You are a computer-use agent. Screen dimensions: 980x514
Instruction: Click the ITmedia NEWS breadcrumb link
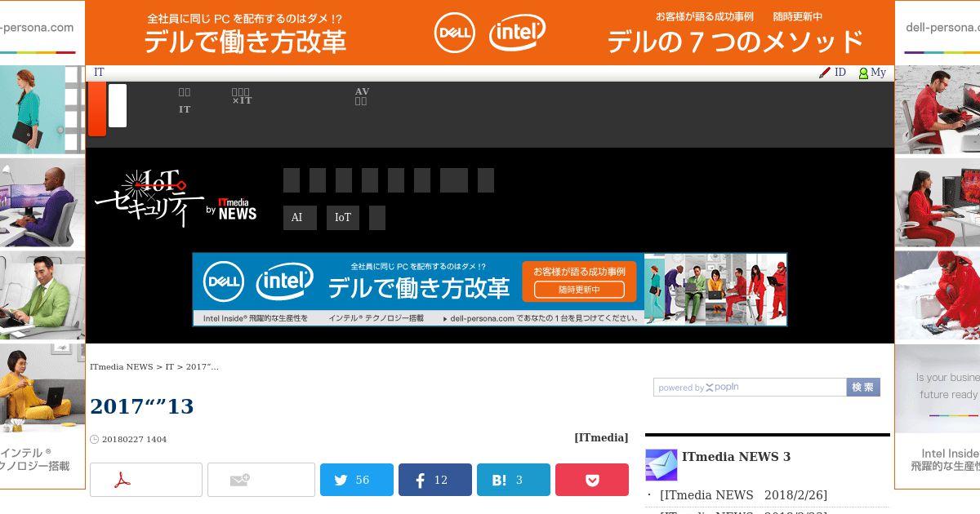coord(121,366)
